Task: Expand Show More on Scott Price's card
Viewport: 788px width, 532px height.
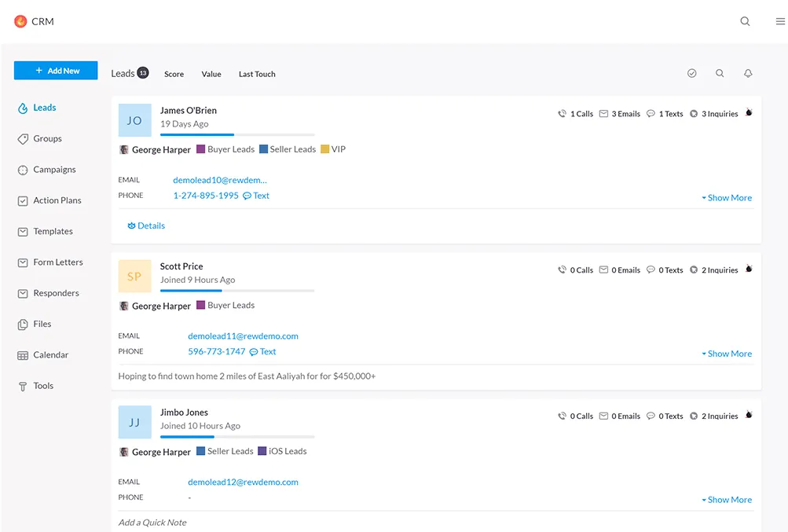Action: pyautogui.click(x=727, y=354)
